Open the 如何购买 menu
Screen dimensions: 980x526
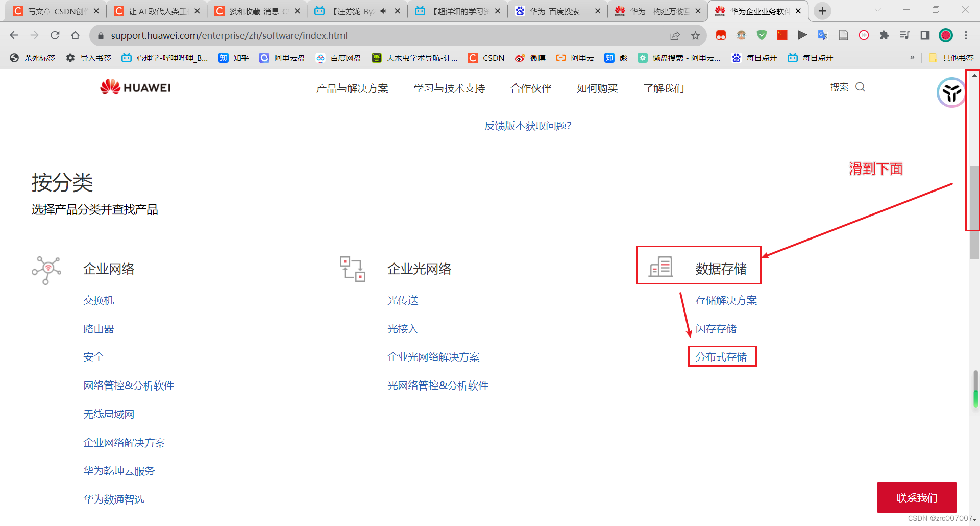point(597,88)
